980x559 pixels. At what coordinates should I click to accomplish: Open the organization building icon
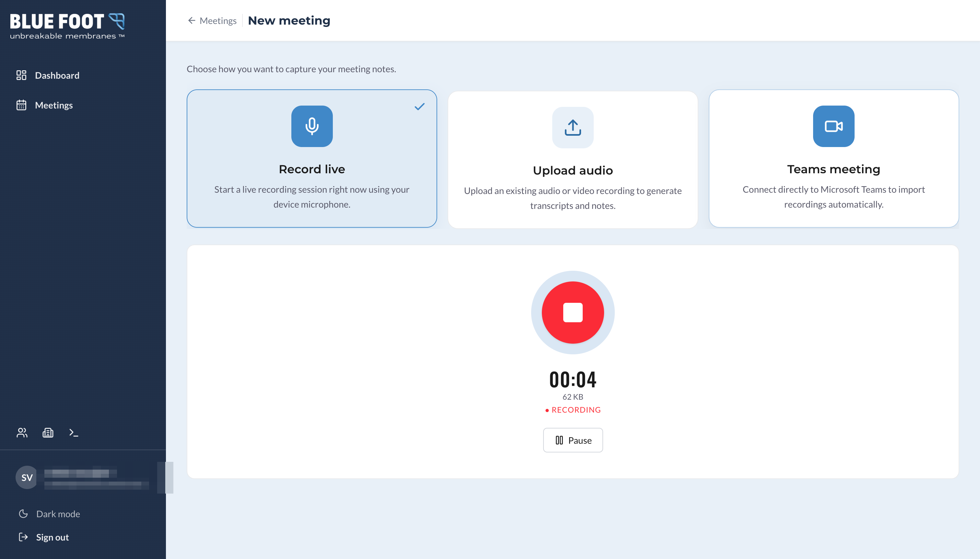click(x=48, y=433)
